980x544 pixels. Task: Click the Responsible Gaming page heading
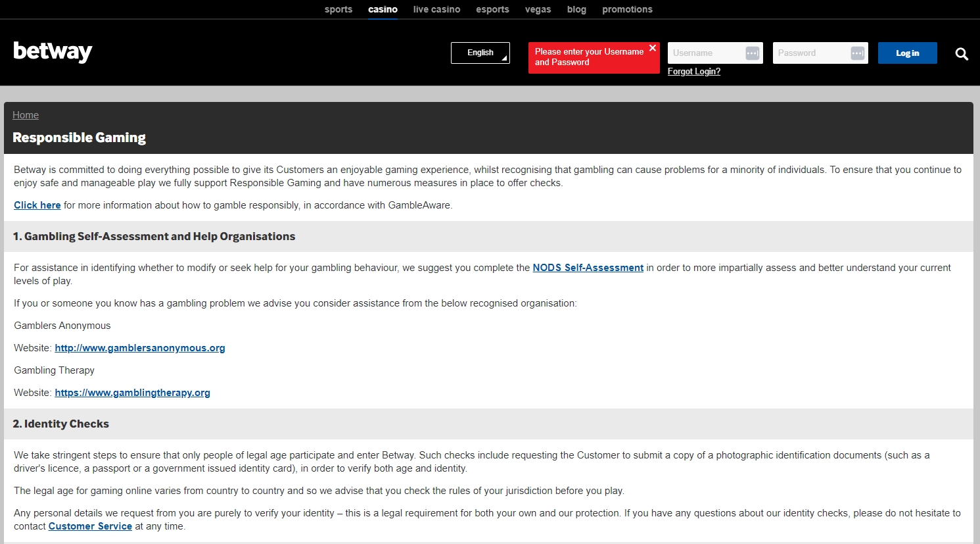(80, 137)
